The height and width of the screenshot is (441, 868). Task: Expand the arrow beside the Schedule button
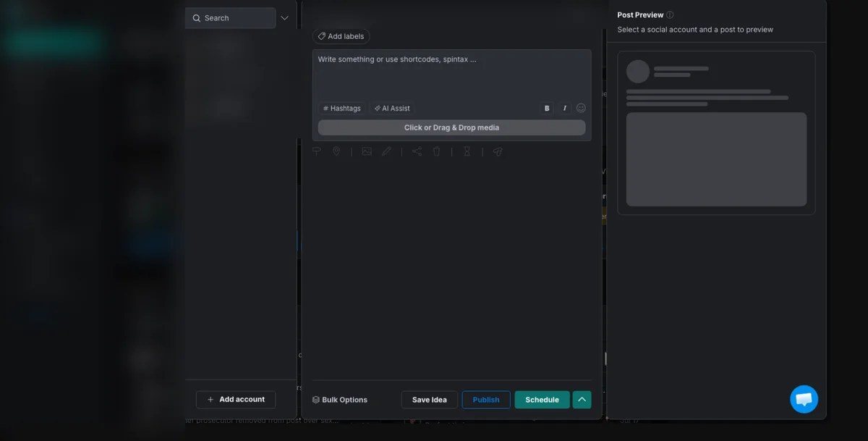pos(582,400)
